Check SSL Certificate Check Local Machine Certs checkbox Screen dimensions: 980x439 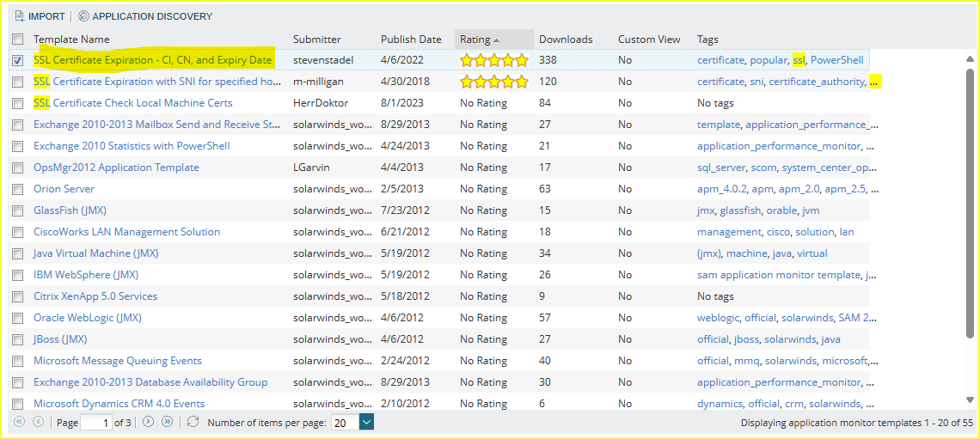(x=18, y=103)
